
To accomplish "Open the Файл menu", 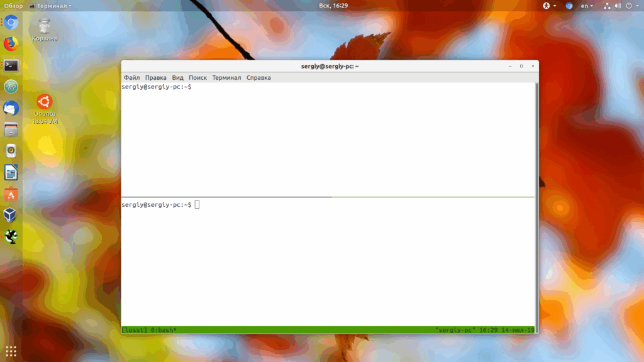I will [132, 77].
